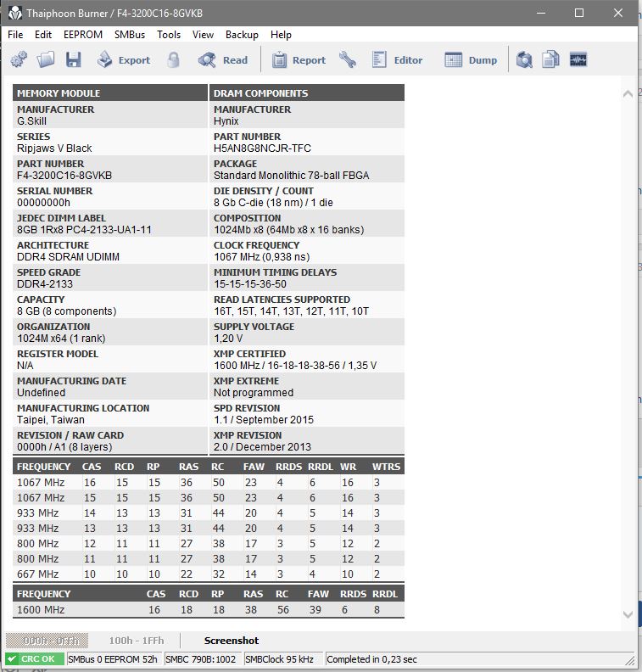This screenshot has height=672, width=642.
Task: Click the SMBus 0 EEPROM 52h status field
Action: coord(113,658)
